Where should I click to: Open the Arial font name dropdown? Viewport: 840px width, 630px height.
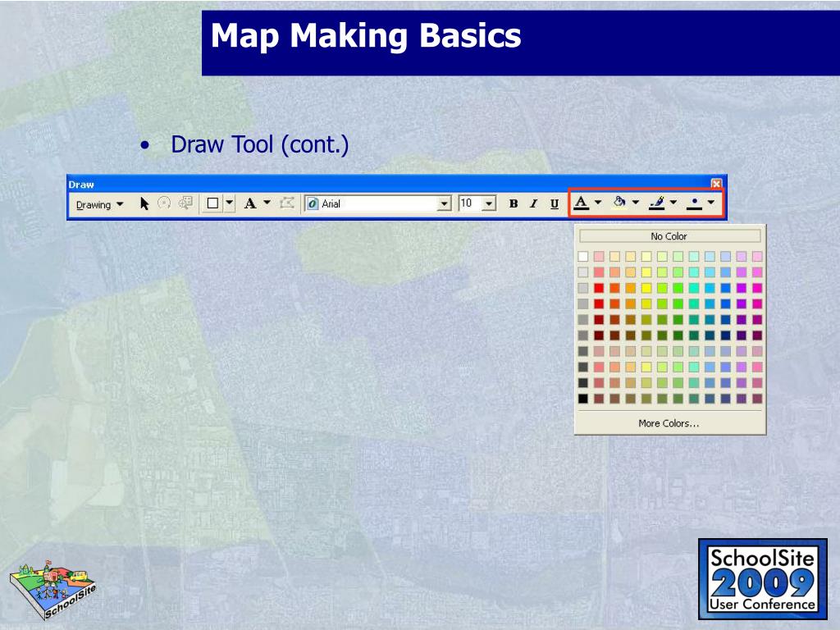click(444, 204)
